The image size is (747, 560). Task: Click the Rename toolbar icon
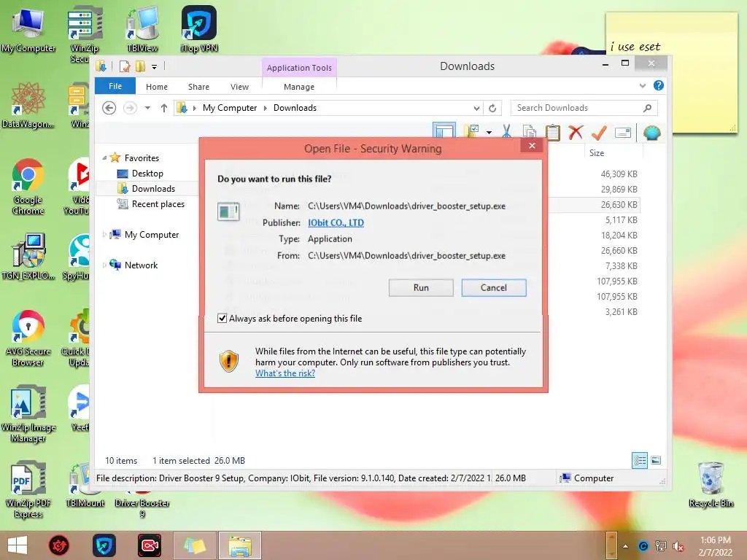coord(623,133)
